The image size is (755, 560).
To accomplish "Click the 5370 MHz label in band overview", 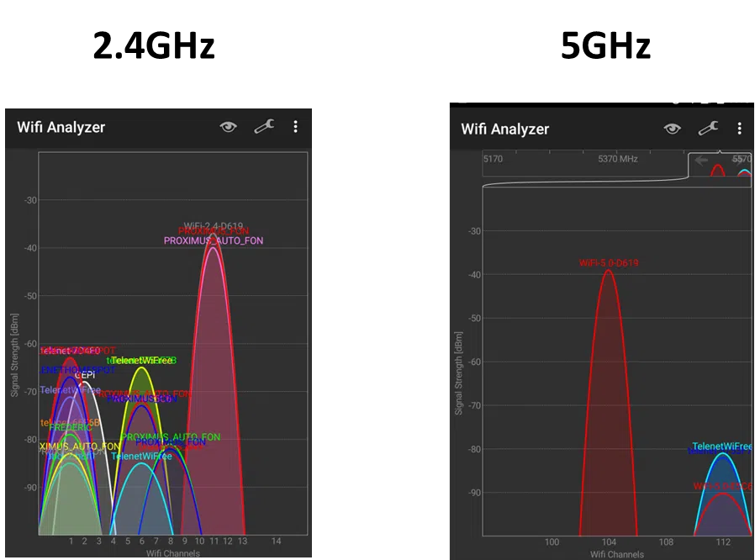I will click(618, 159).
